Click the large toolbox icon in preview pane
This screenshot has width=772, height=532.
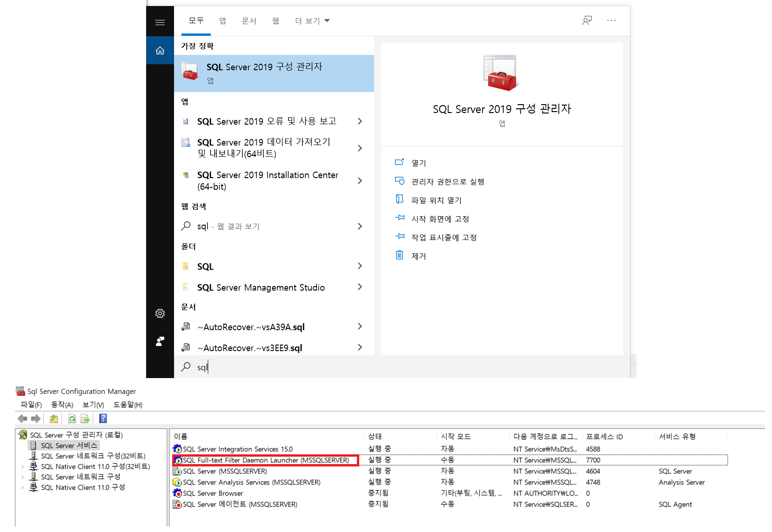(501, 73)
